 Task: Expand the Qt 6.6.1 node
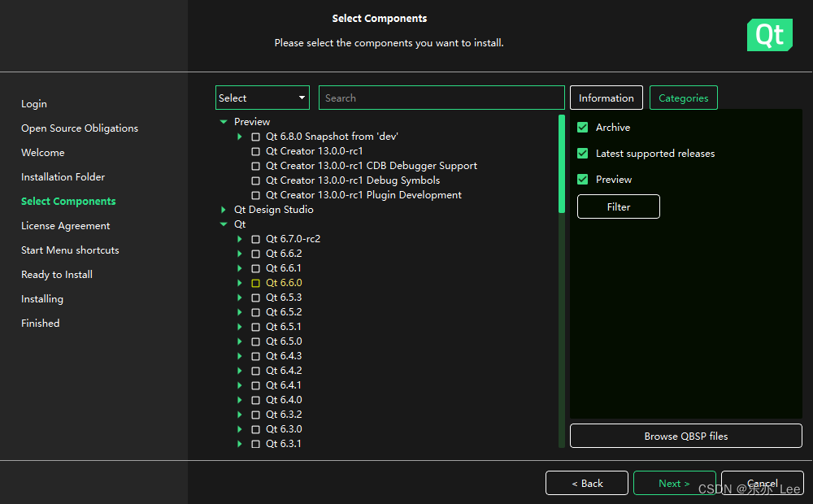click(x=240, y=268)
